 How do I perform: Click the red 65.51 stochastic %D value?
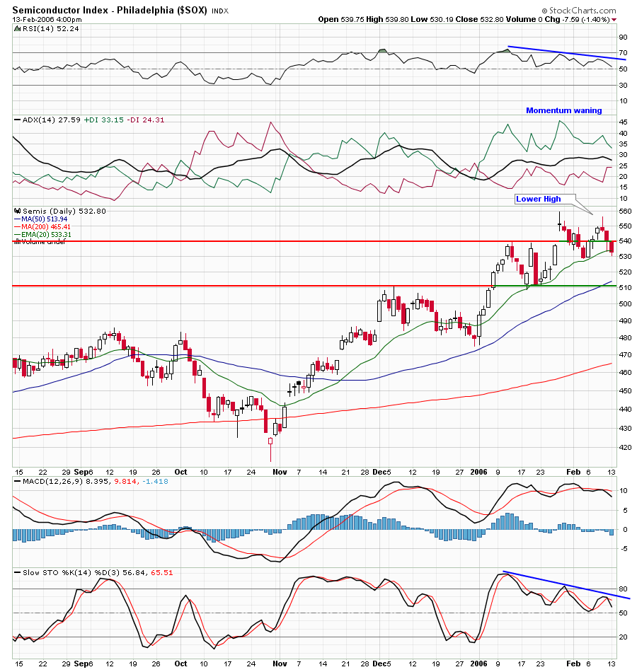click(162, 572)
